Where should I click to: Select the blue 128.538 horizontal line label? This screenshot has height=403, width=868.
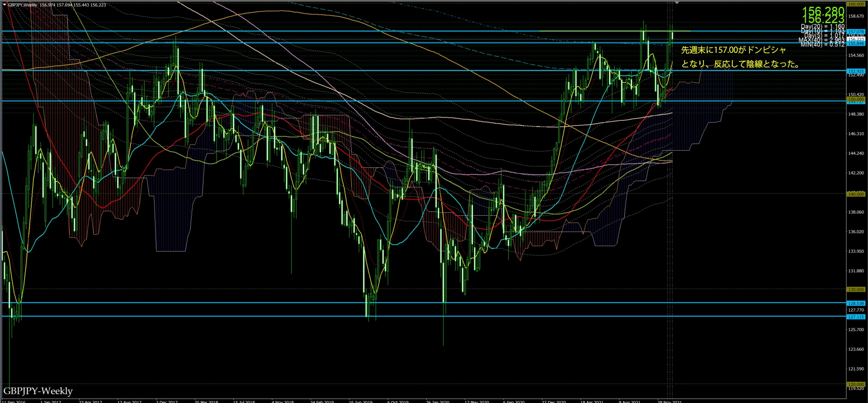[856, 303]
